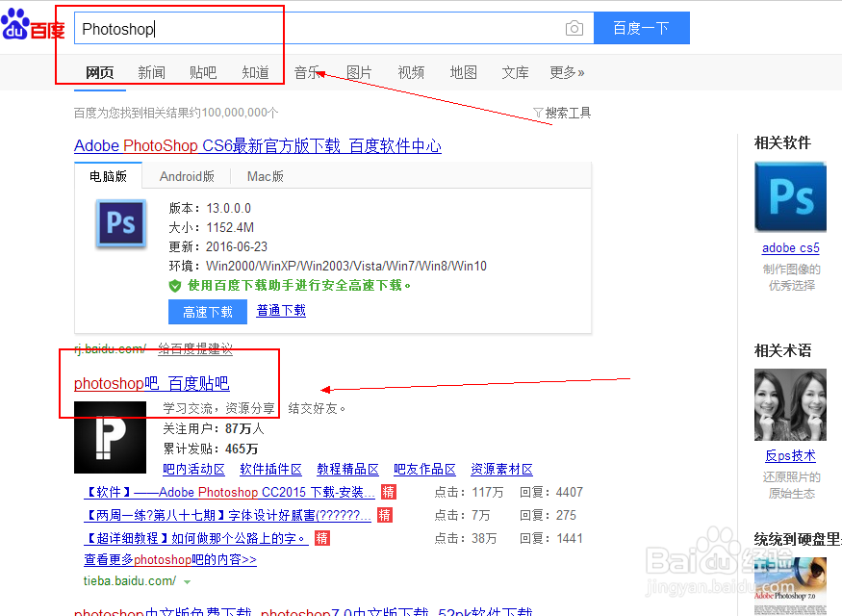842x616 pixels.
Task: Open the photoshop吧 tieba logo image
Action: coord(110,438)
